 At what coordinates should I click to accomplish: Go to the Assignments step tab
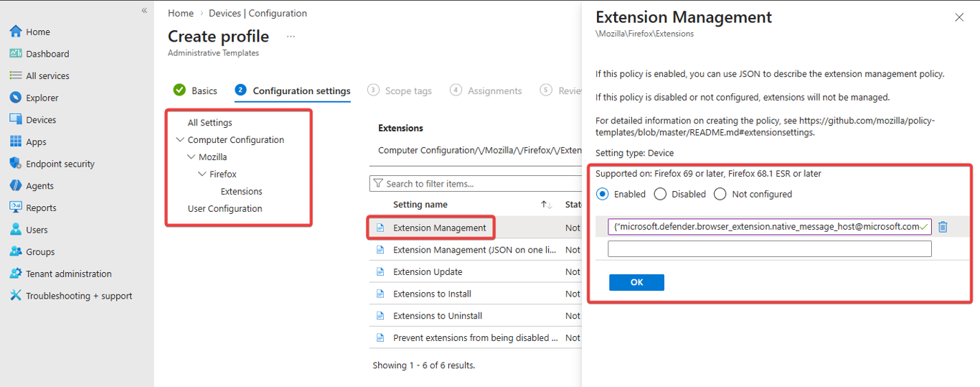click(x=486, y=90)
